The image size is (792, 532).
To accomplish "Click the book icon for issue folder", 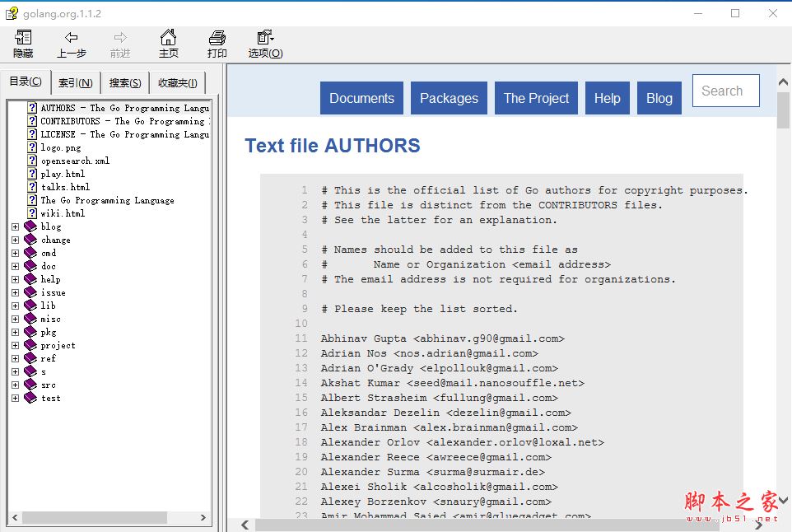I will (30, 292).
